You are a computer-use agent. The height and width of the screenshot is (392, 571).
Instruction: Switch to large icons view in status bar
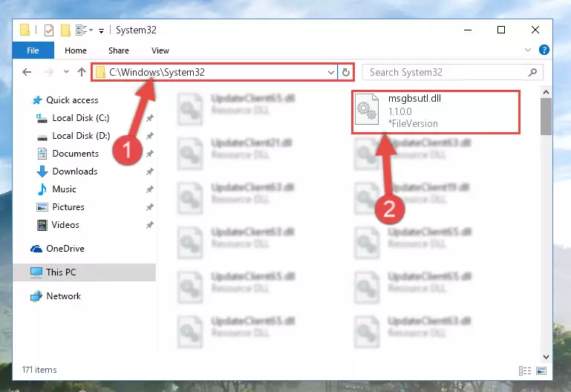[541, 370]
